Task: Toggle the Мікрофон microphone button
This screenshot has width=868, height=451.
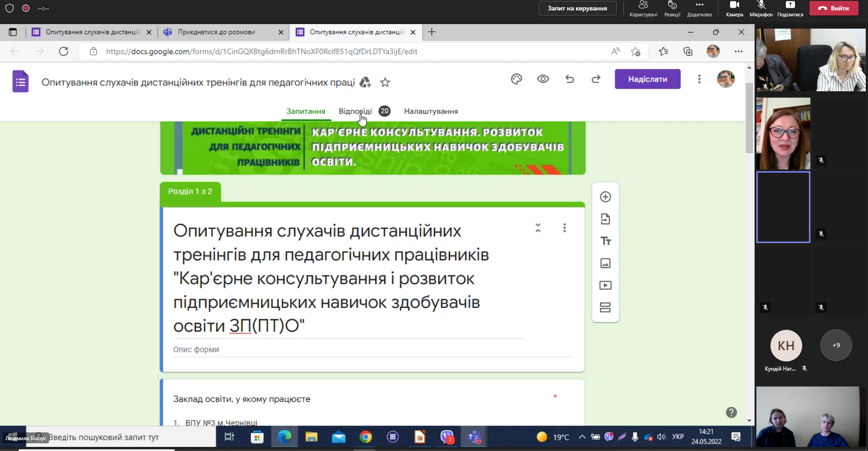Action: (761, 9)
